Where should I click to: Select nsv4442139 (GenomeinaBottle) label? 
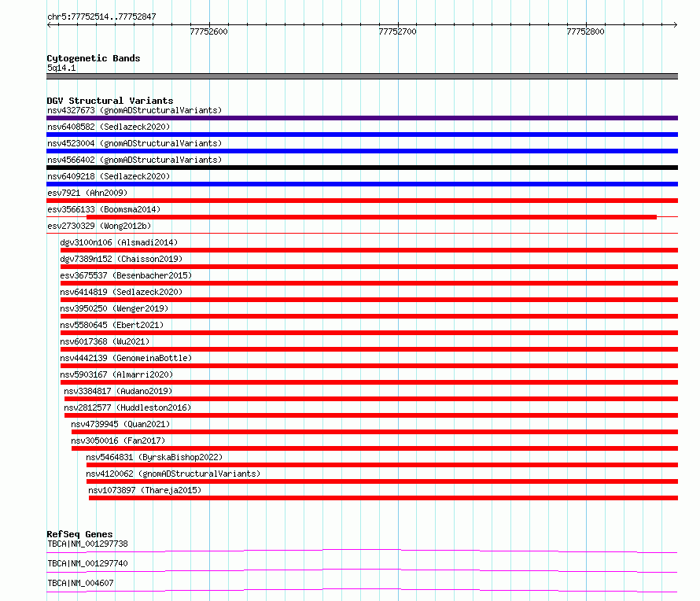pos(126,358)
